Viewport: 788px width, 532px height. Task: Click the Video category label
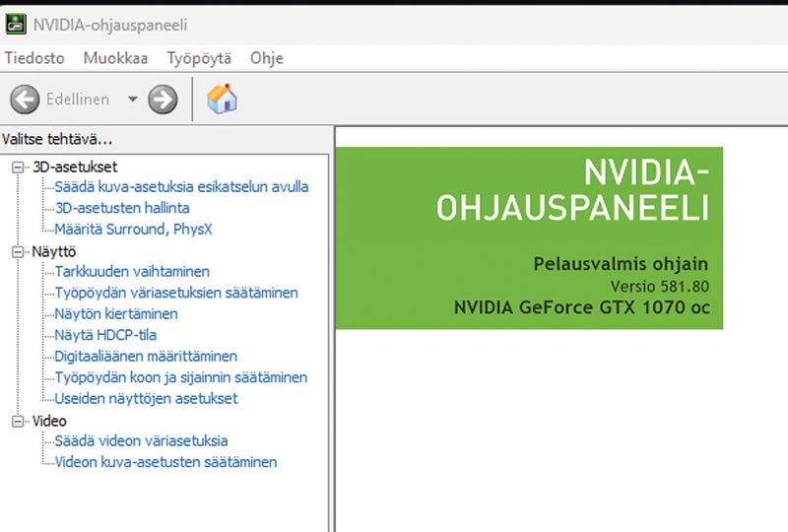(49, 421)
